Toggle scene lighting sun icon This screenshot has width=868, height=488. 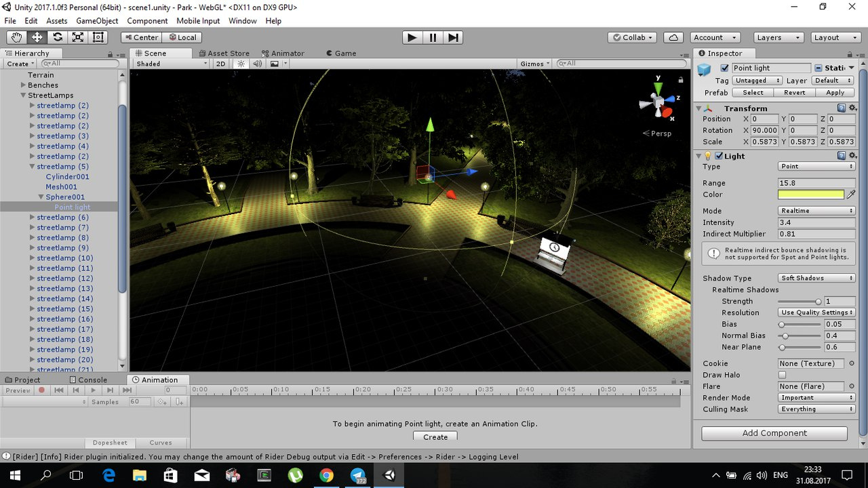point(241,64)
